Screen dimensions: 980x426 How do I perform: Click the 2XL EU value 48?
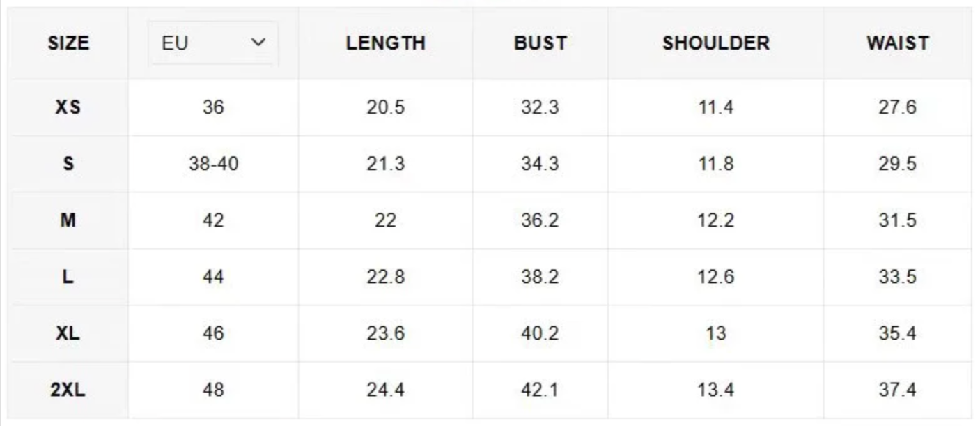(213, 390)
